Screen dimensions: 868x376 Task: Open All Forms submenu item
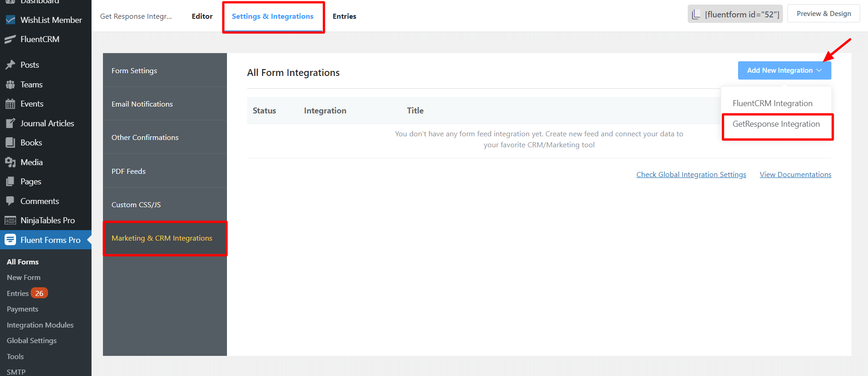(x=22, y=262)
